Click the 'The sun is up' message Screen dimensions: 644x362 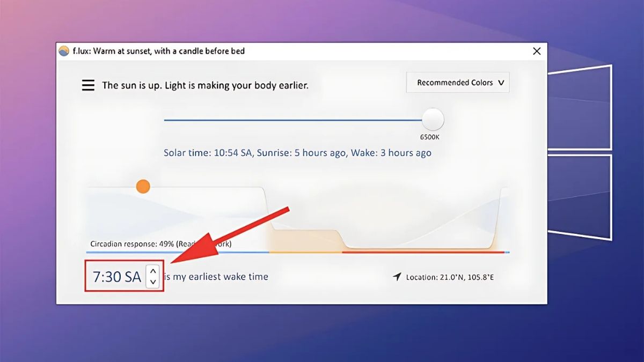click(x=206, y=85)
